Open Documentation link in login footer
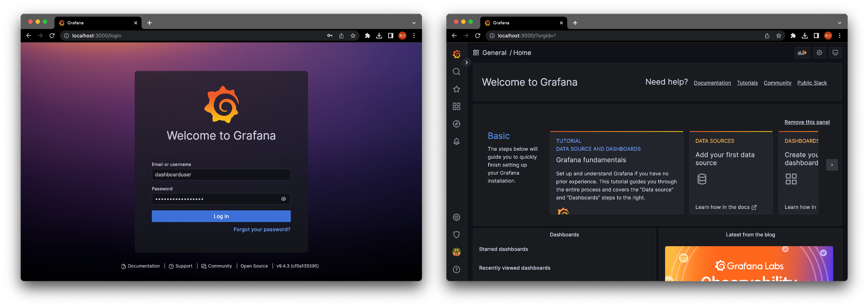The width and height of the screenshot is (868, 308). pos(140,266)
